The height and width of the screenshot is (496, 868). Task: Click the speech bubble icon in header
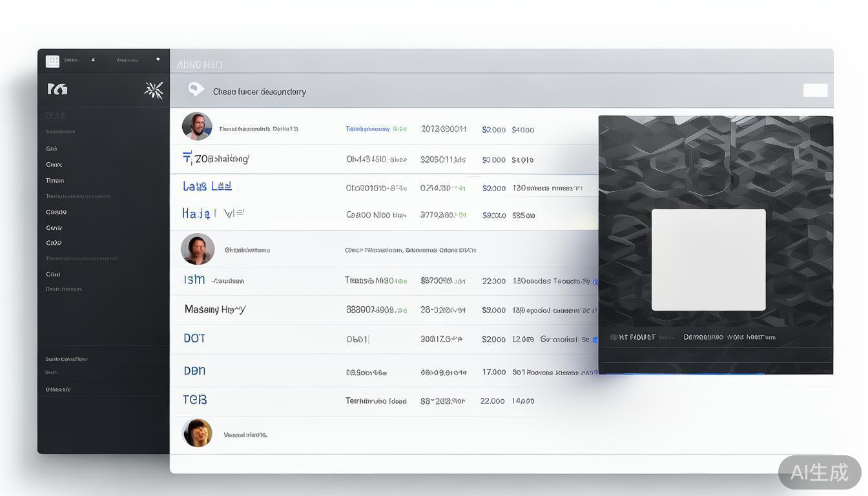point(196,90)
